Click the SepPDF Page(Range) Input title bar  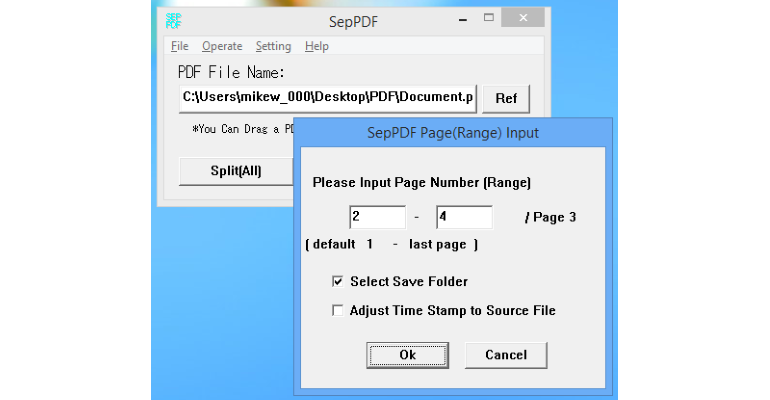(x=453, y=133)
